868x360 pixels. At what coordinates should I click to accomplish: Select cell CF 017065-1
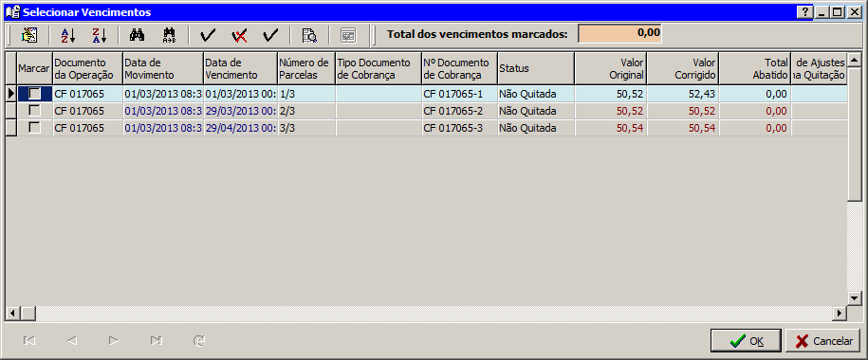[x=459, y=94]
